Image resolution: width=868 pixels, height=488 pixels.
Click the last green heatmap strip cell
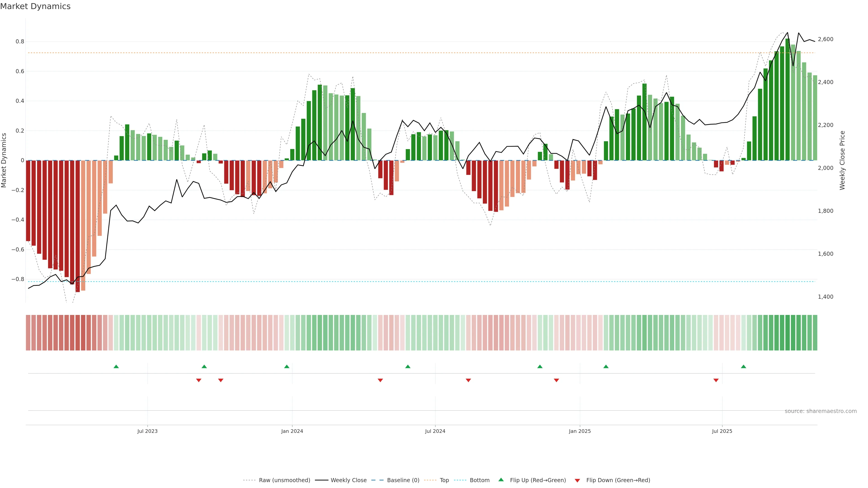815,333
